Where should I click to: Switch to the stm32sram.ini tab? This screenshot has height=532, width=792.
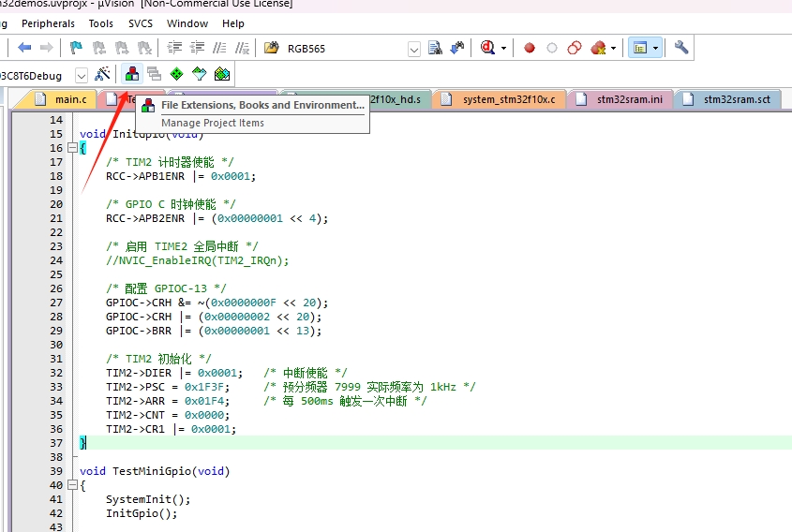click(x=620, y=99)
